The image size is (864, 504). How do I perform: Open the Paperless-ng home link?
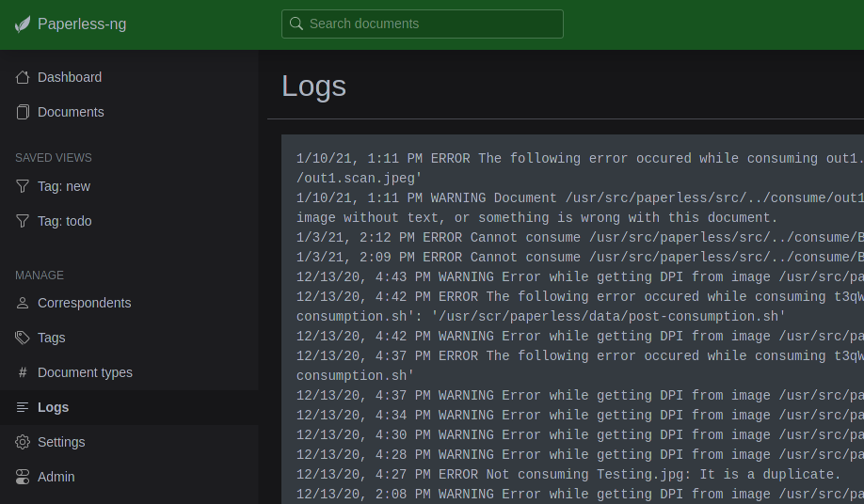[71, 24]
